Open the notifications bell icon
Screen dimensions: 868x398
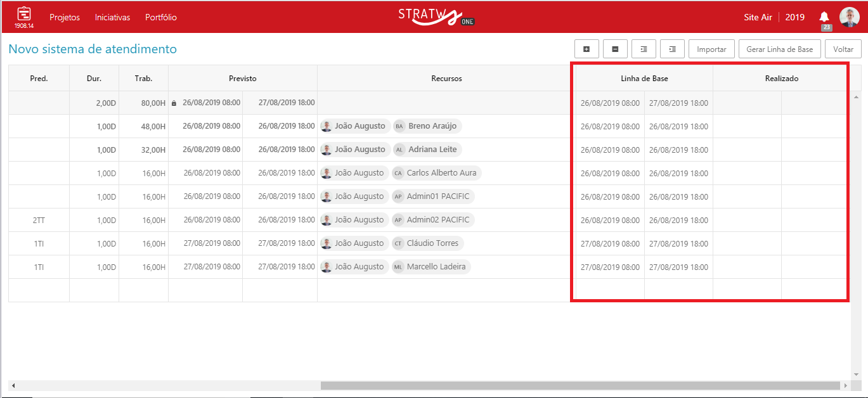(824, 17)
